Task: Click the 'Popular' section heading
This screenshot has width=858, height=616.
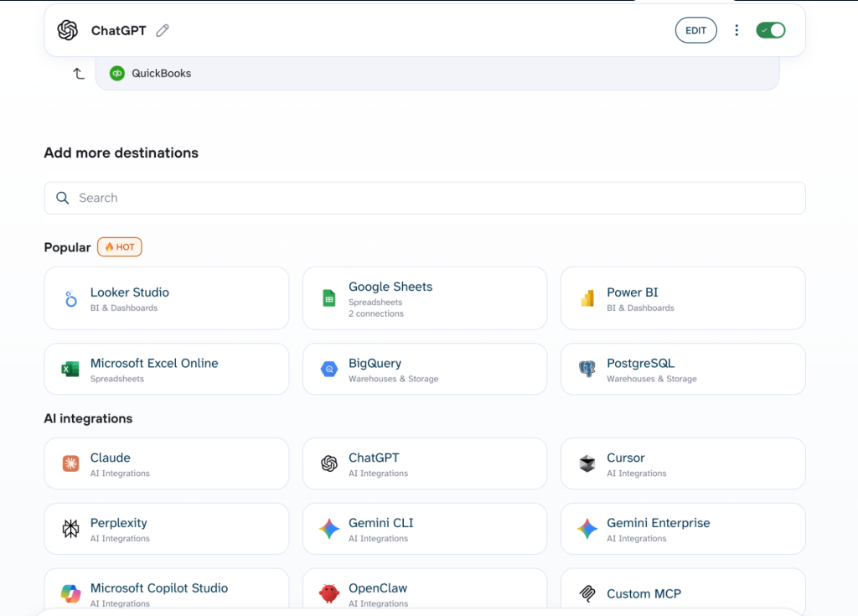Action: (x=67, y=247)
